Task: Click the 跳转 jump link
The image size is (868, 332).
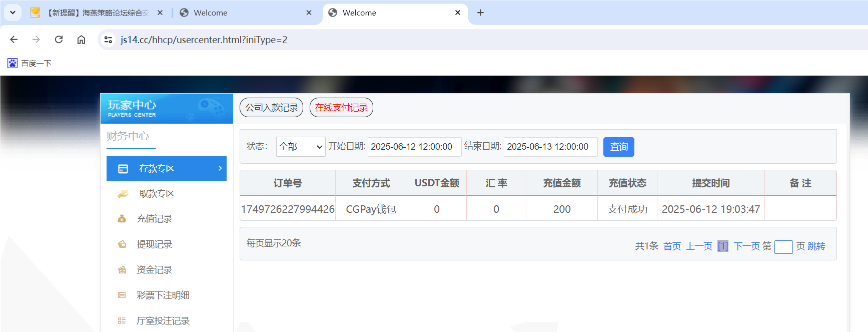Action: coord(816,246)
